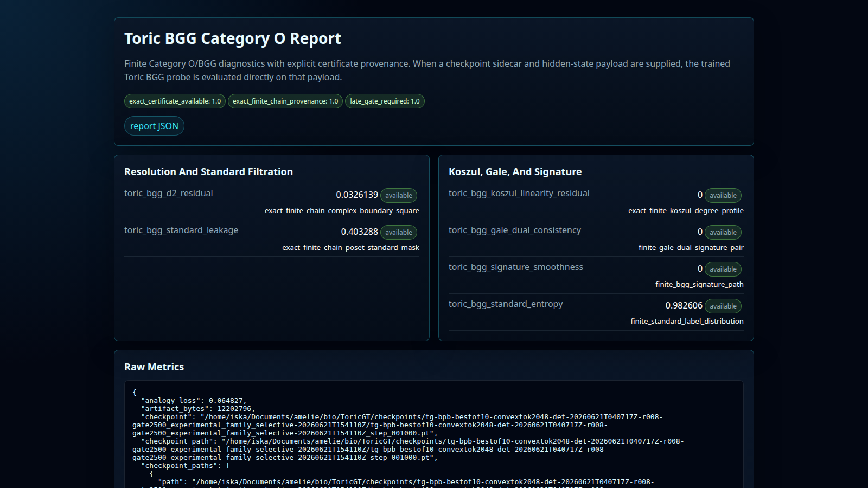Click the Resolution And Standard Filtration heading
Screen dimensions: 868x488
pyautogui.click(x=208, y=172)
